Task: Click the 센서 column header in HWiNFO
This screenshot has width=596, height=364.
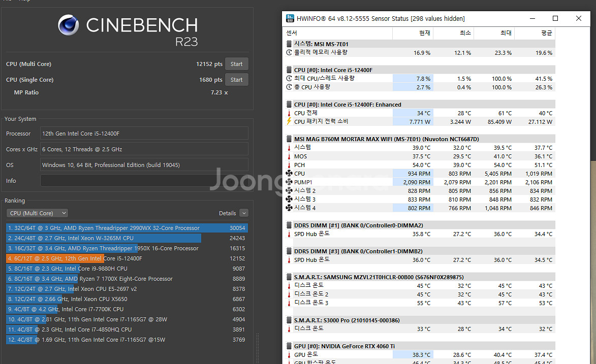Action: [338, 33]
